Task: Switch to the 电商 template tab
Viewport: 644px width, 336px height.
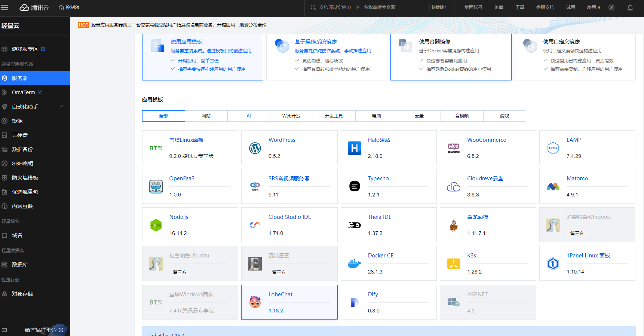Action: click(x=377, y=116)
